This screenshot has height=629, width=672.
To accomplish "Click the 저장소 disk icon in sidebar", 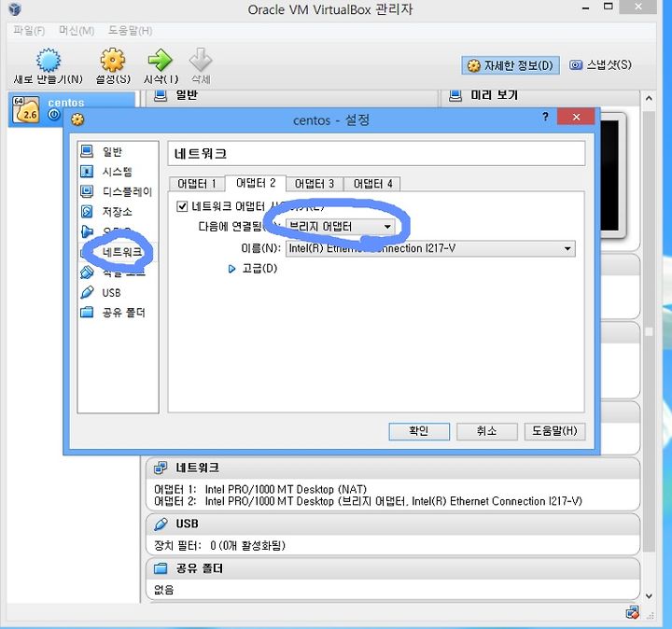I will click(x=87, y=211).
